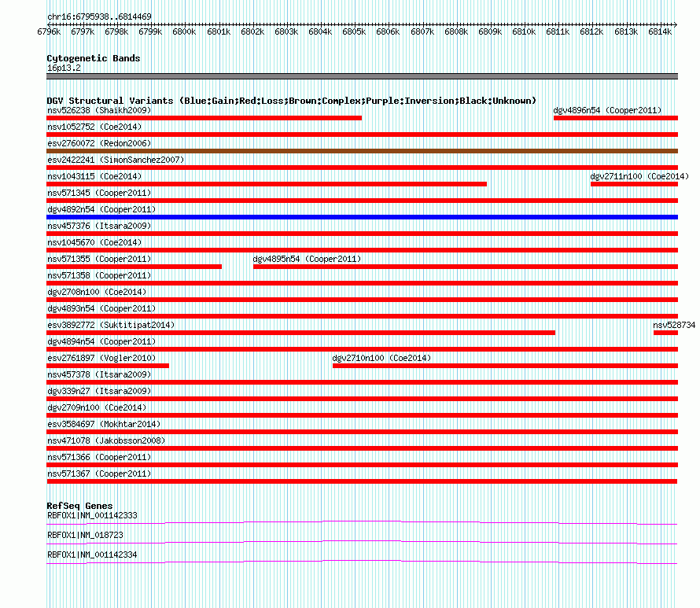
Task: Click nsv457378 (Itsara2009) variant label
Action: point(99,374)
